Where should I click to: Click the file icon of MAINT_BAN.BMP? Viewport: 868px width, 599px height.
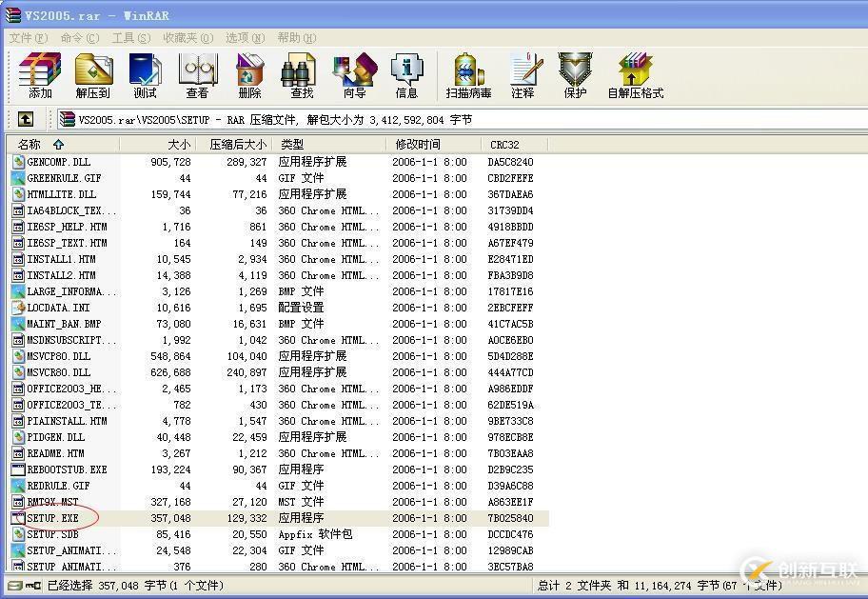click(19, 324)
